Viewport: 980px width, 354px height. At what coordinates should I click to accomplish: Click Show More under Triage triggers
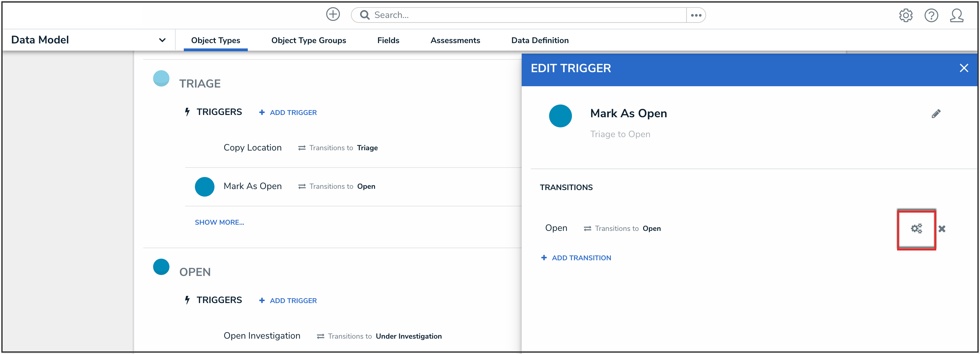[x=219, y=222]
